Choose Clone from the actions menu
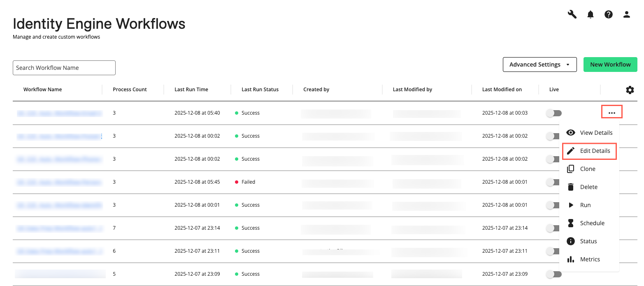Image resolution: width=644 pixels, height=286 pixels. tap(588, 168)
